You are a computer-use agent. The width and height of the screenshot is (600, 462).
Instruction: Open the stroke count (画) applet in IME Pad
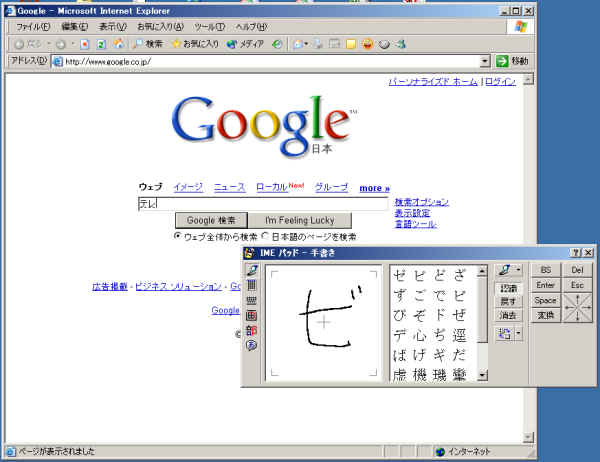pyautogui.click(x=252, y=315)
